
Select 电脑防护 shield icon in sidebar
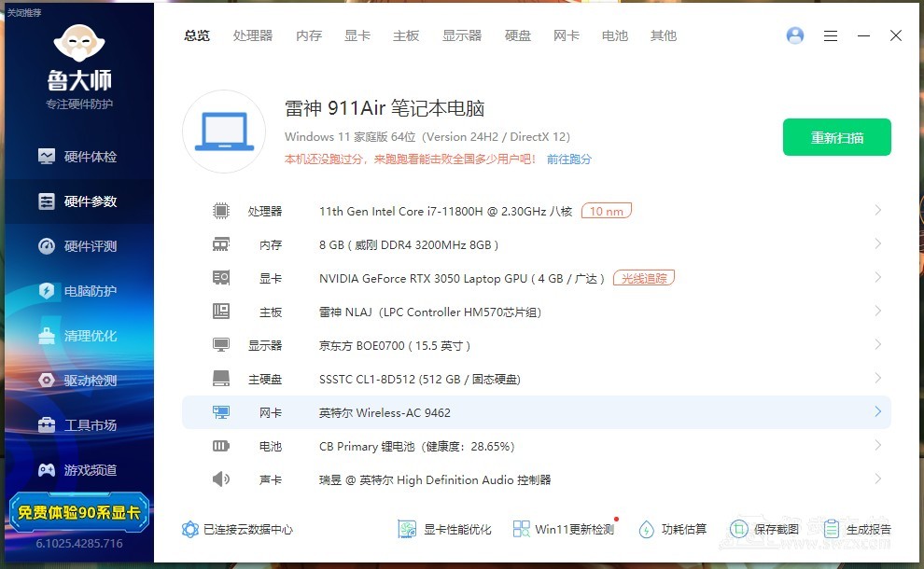[47, 291]
